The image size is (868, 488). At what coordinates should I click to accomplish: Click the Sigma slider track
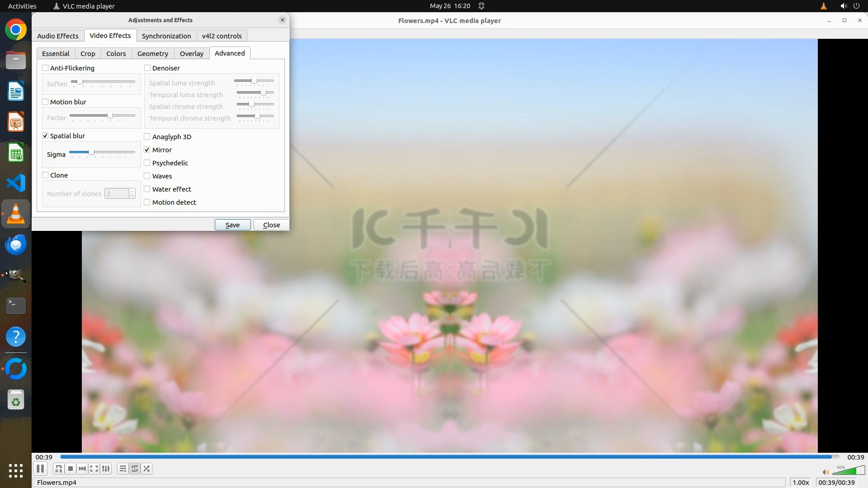pyautogui.click(x=113, y=152)
